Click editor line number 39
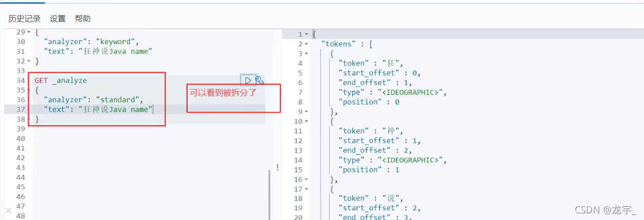644x220 pixels. [x=20, y=129]
